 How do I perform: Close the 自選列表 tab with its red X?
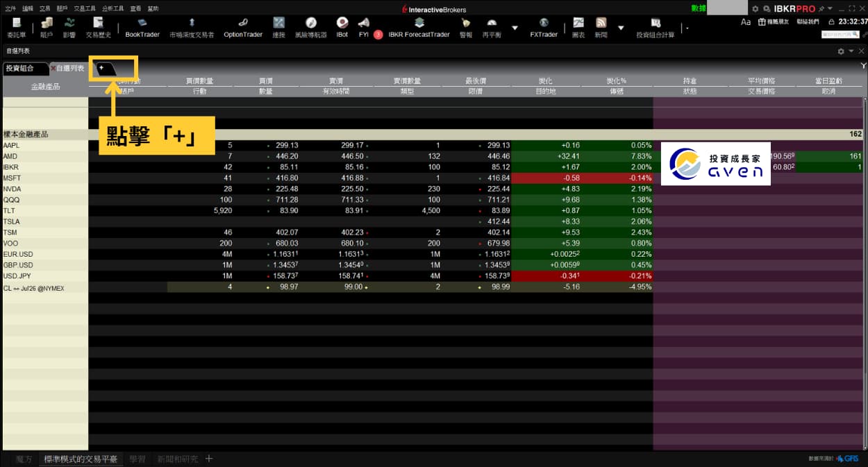53,68
